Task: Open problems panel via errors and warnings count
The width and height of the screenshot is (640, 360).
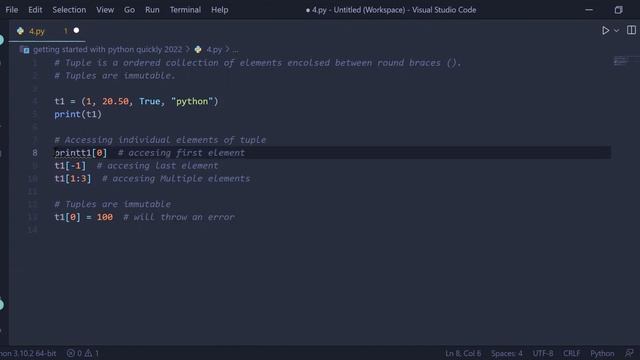Action: [x=83, y=353]
